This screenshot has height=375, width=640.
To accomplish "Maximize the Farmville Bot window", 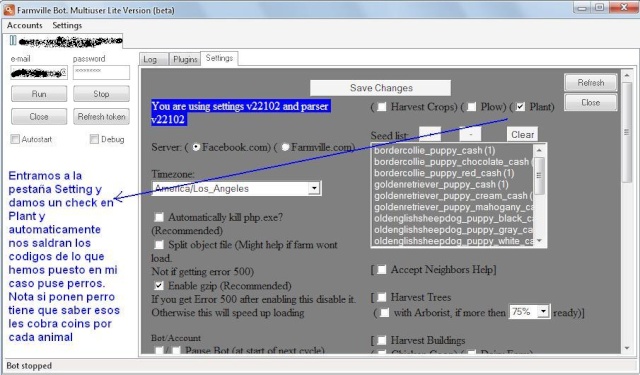I will click(x=600, y=7).
